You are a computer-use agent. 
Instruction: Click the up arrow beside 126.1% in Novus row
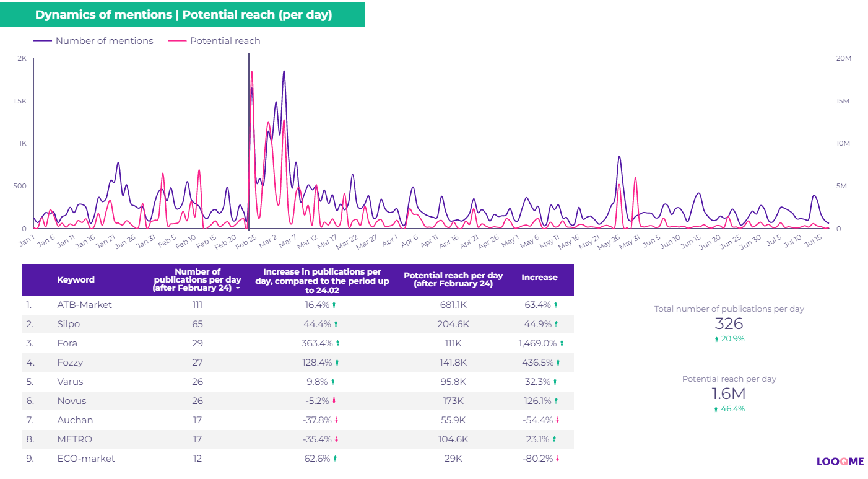click(555, 401)
